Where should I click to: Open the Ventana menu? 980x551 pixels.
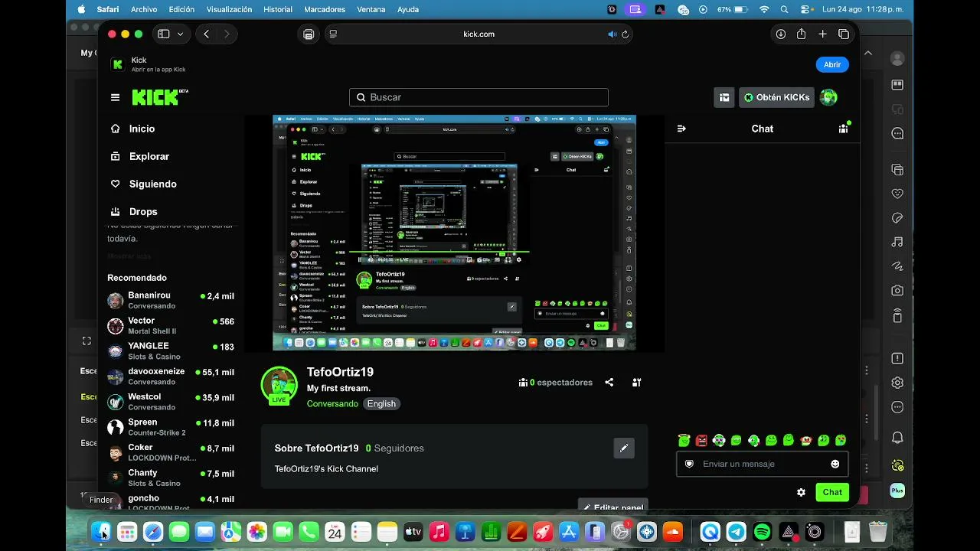tap(371, 9)
